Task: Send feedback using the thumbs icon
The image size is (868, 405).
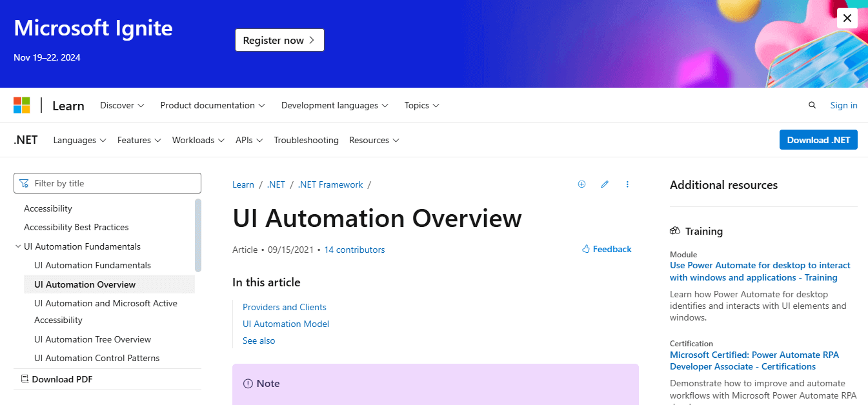Action: (605, 248)
